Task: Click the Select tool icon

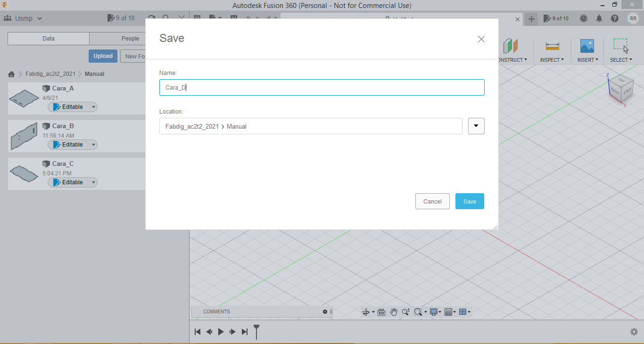Action: pyautogui.click(x=621, y=46)
